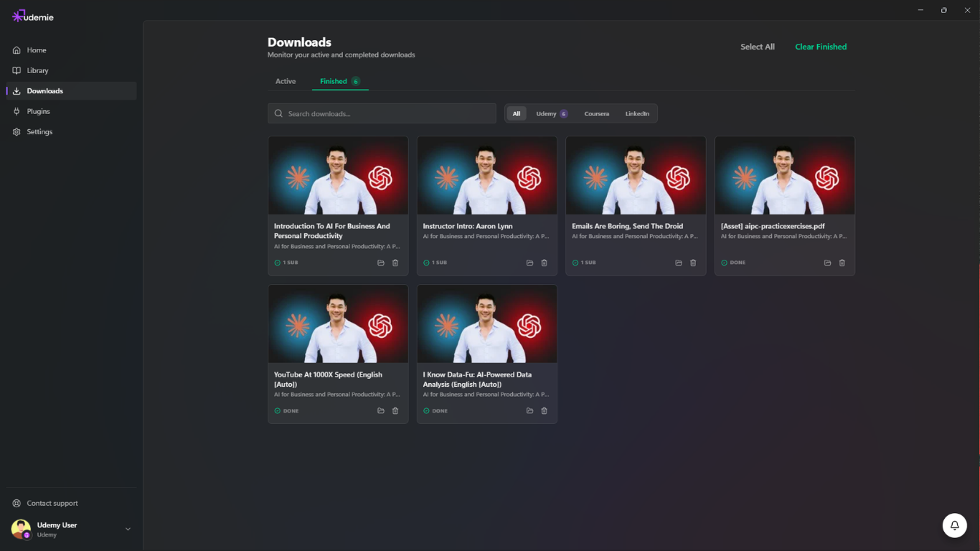This screenshot has width=980, height=551.
Task: Open folder for YouTube At 1000X Speed
Action: click(381, 411)
